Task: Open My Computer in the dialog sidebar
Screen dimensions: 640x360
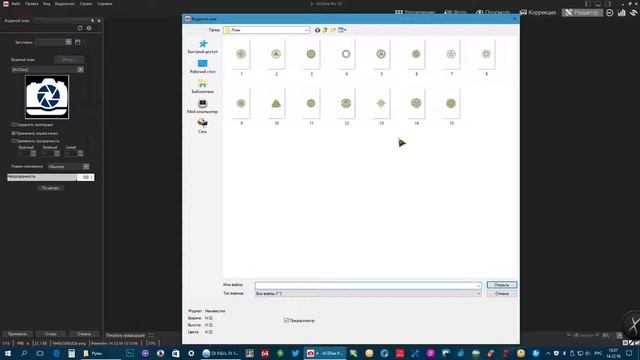Action: coord(202,107)
